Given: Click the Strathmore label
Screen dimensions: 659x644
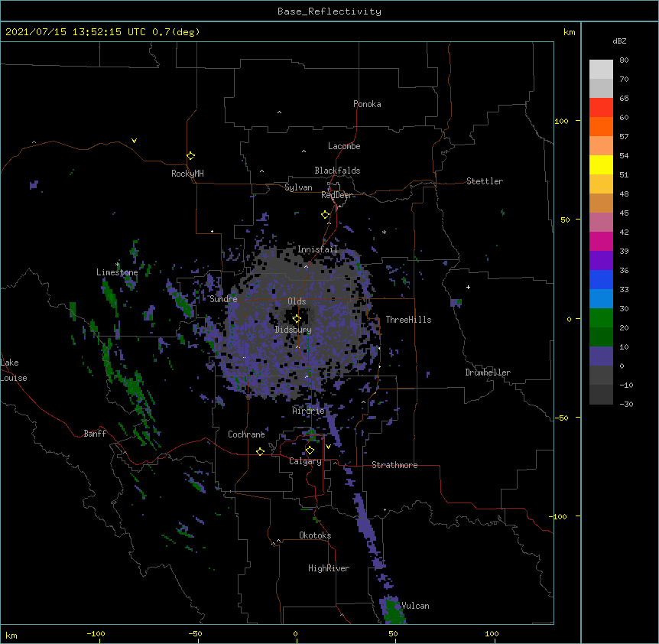Looking at the screenshot, I should coord(394,465).
